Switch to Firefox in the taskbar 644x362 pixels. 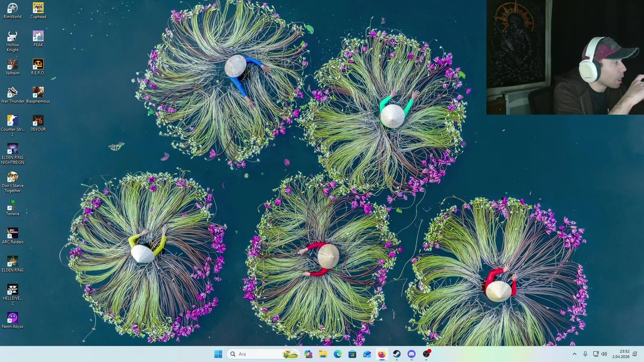(382, 354)
